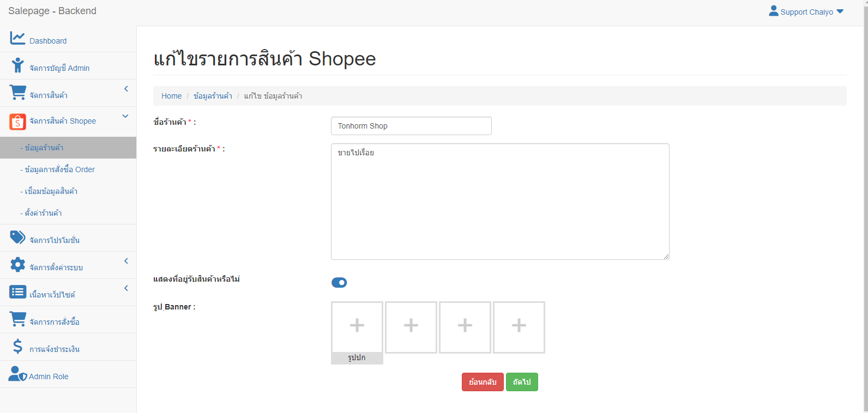The height and width of the screenshot is (413, 868).
Task: Click the Dashboard chart icon
Action: (17, 38)
